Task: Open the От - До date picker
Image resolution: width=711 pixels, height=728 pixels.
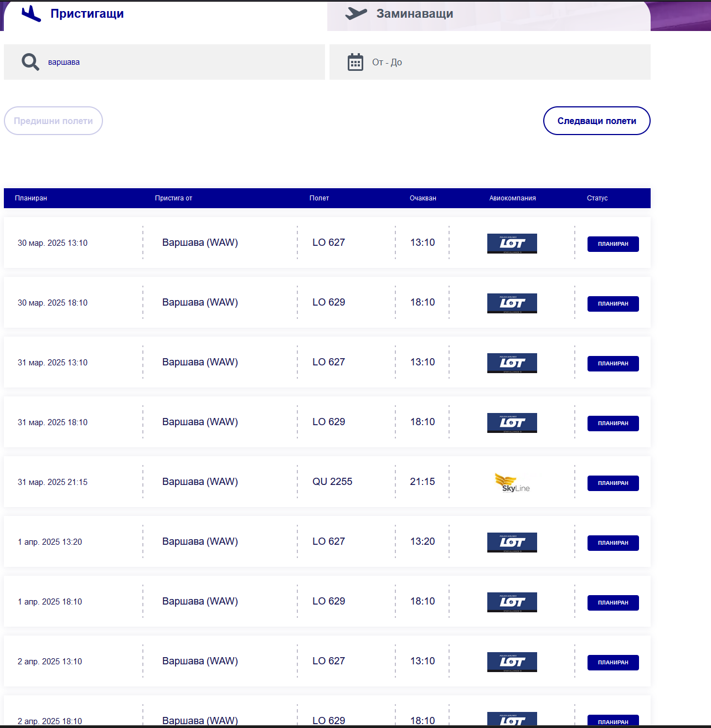Action: (x=490, y=62)
